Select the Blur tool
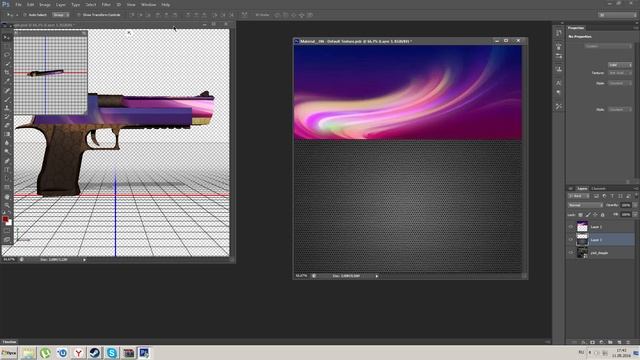Viewport: 640px width, 360px height. tap(7, 143)
